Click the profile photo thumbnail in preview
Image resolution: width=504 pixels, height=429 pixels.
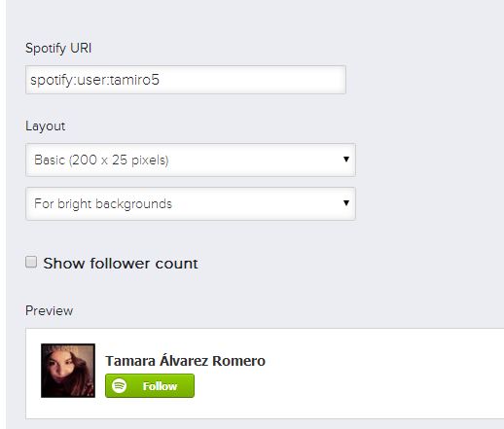(68, 371)
